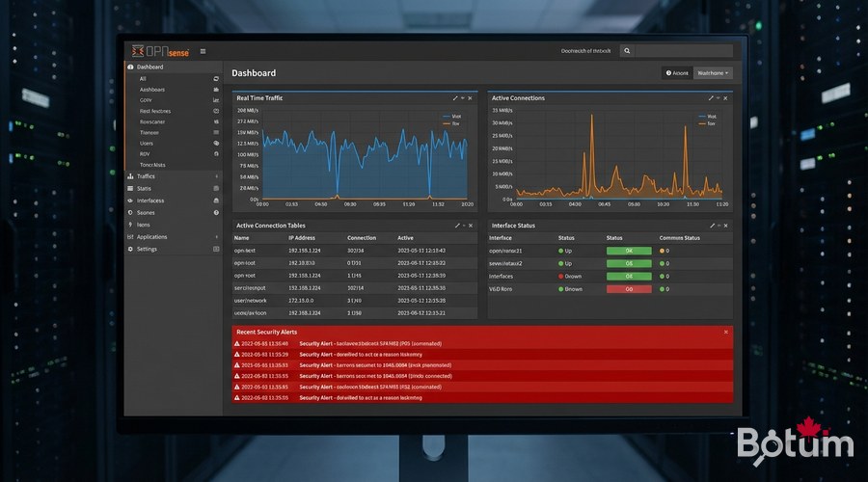This screenshot has width=868, height=482.
Task: Open the Applications sidebar section
Action: [x=152, y=237]
